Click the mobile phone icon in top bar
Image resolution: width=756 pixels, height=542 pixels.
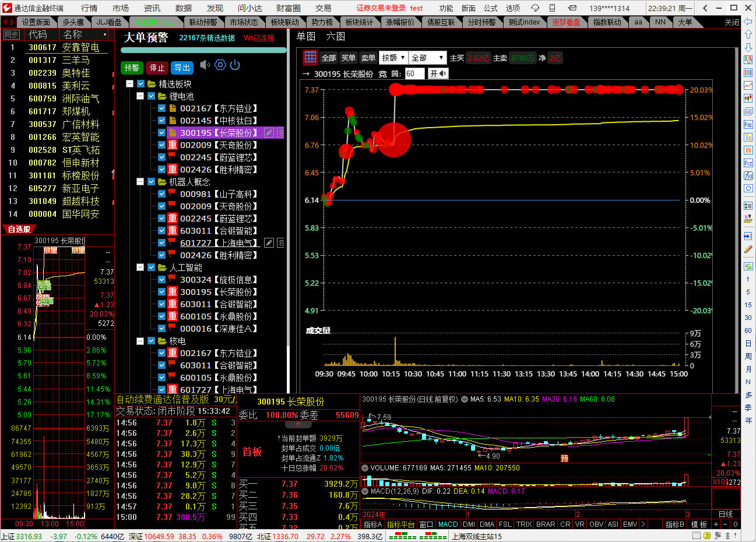point(552,8)
